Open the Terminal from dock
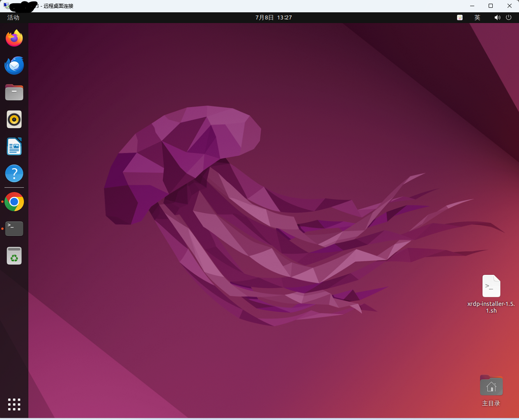 coord(14,228)
